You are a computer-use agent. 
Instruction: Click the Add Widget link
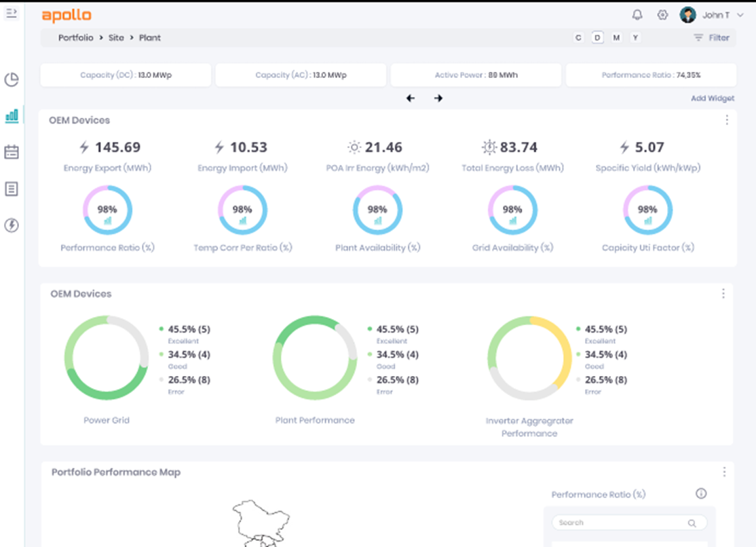click(712, 98)
